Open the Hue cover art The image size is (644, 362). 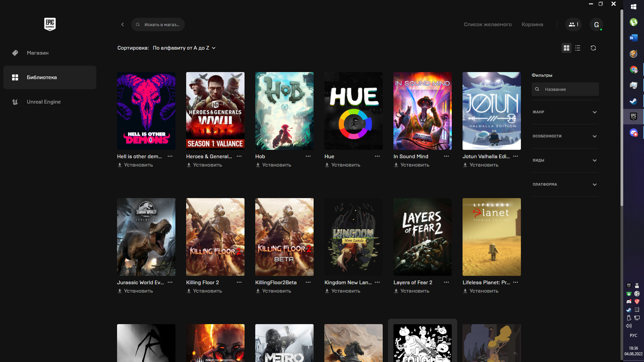[354, 111]
